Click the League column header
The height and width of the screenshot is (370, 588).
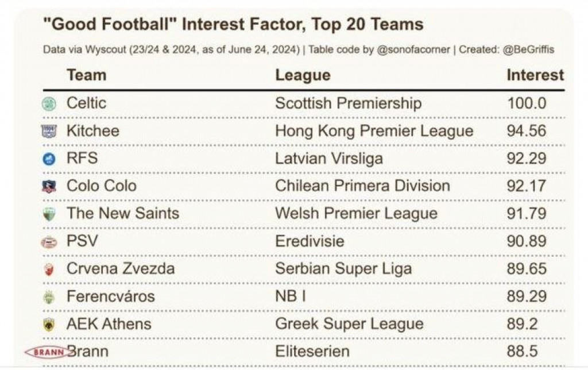(303, 75)
